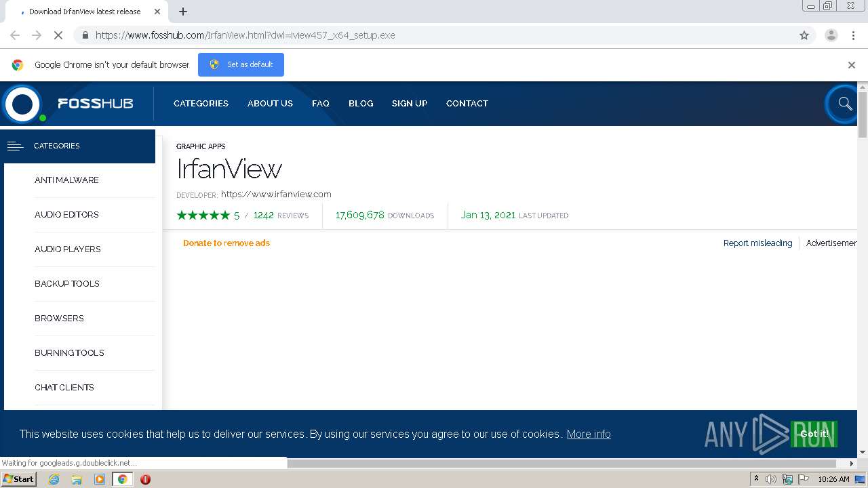Go to ABOUT US page
868x488 pixels.
coord(270,104)
